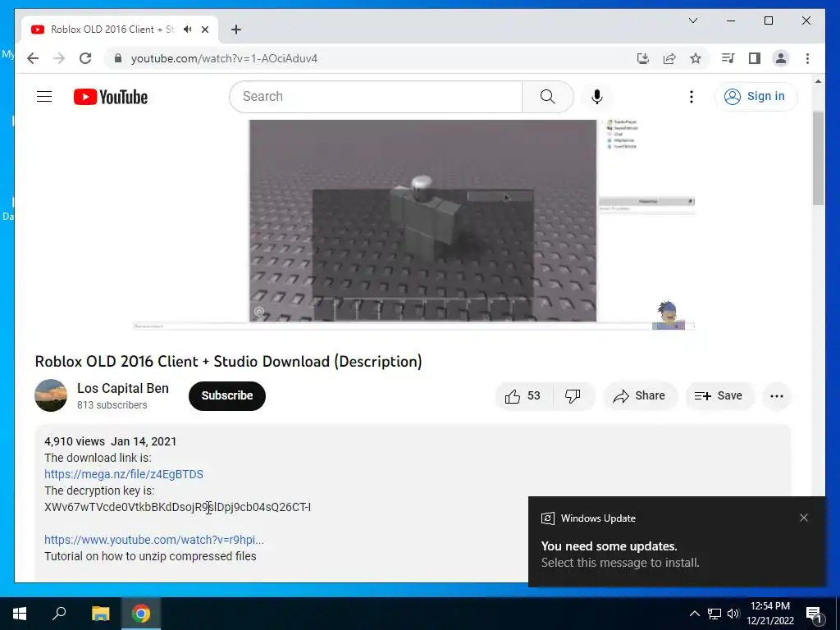The image size is (840, 630).
Task: Click the '813 subscribers' text
Action: (112, 405)
